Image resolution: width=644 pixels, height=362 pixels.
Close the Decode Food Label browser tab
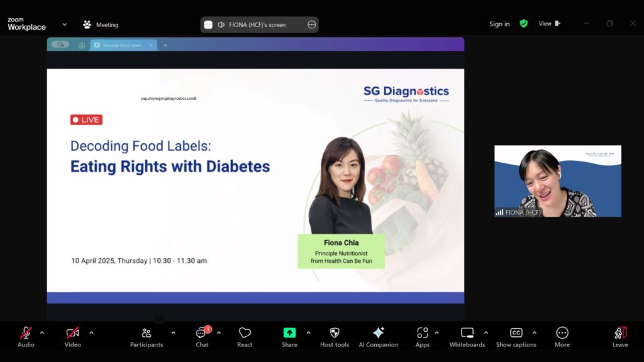[151, 45]
